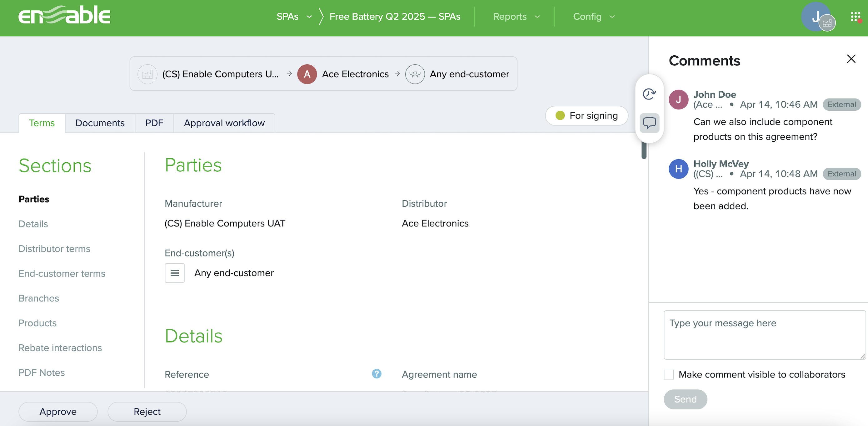
Task: Jump to Distributor terms section
Action: pos(54,249)
